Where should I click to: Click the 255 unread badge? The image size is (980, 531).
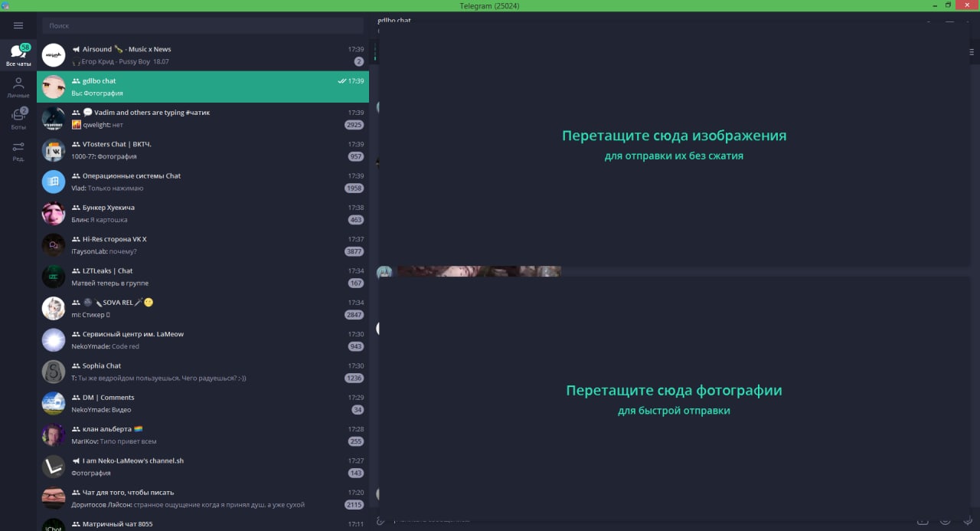(355, 441)
